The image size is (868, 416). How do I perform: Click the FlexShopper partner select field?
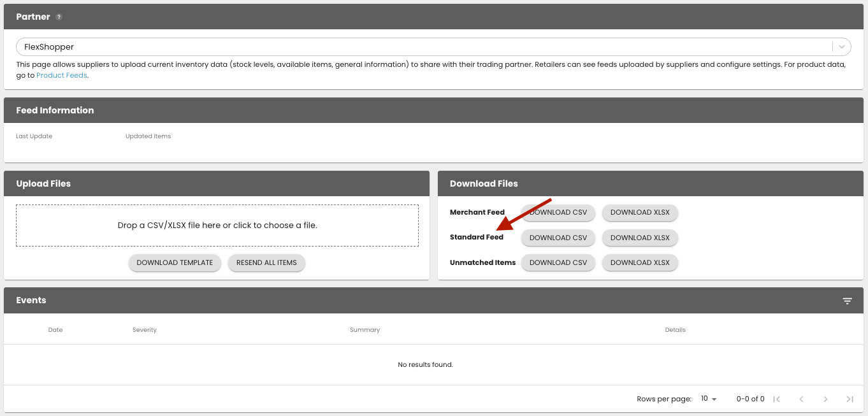tap(421, 47)
